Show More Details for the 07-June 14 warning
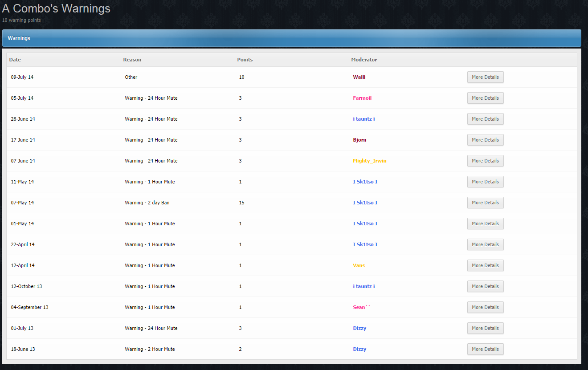The image size is (588, 370). [x=485, y=161]
